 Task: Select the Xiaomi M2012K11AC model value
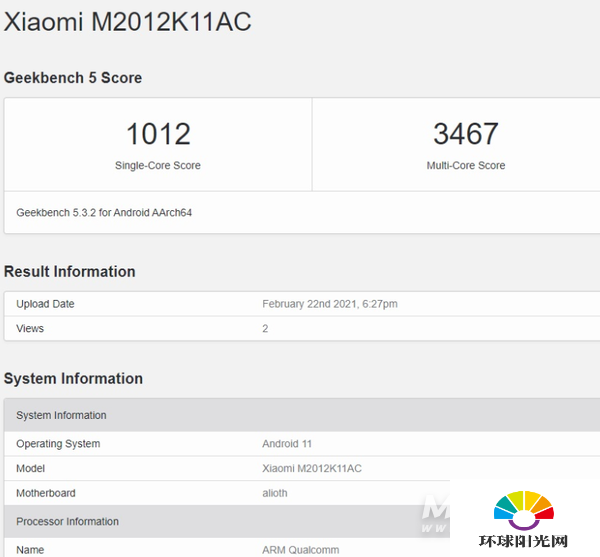point(312,469)
